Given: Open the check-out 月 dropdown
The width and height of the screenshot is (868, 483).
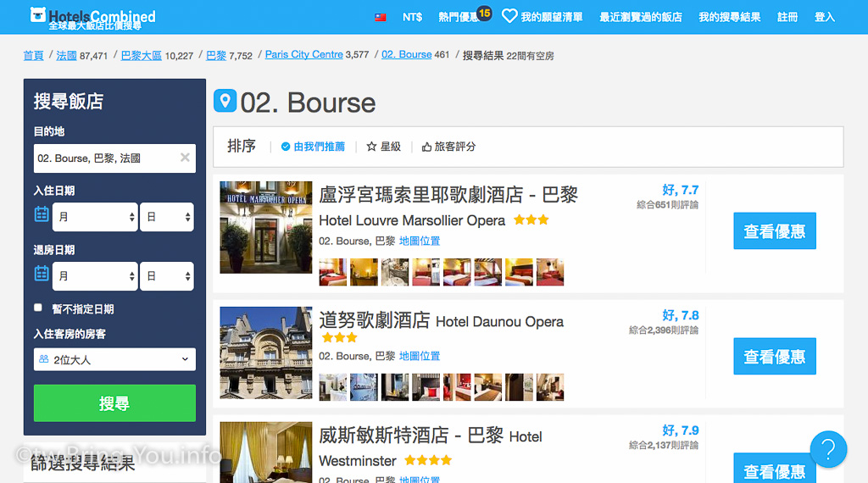Looking at the screenshot, I should pyautogui.click(x=95, y=276).
